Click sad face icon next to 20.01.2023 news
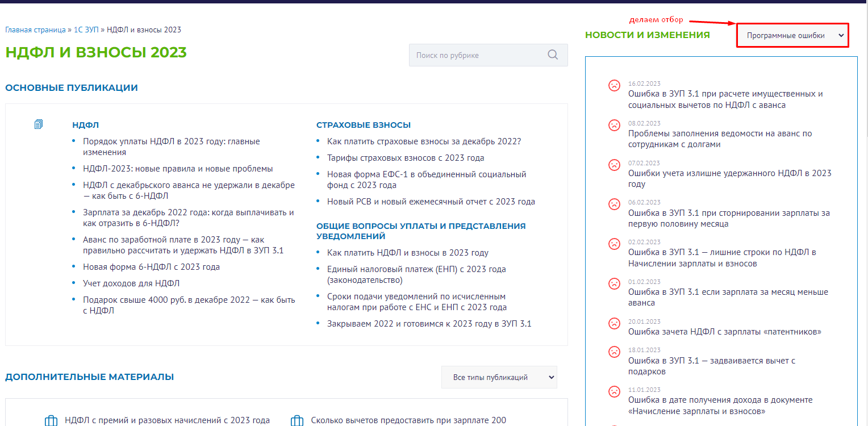 click(614, 323)
